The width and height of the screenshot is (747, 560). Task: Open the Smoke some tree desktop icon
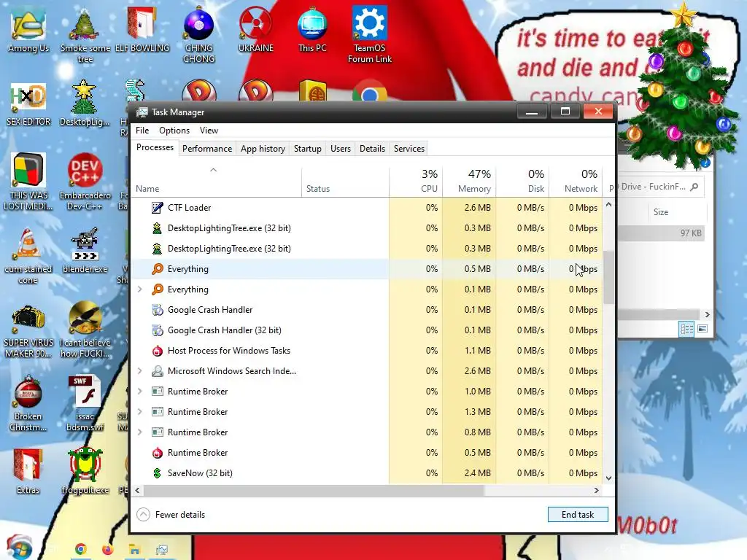click(x=85, y=24)
